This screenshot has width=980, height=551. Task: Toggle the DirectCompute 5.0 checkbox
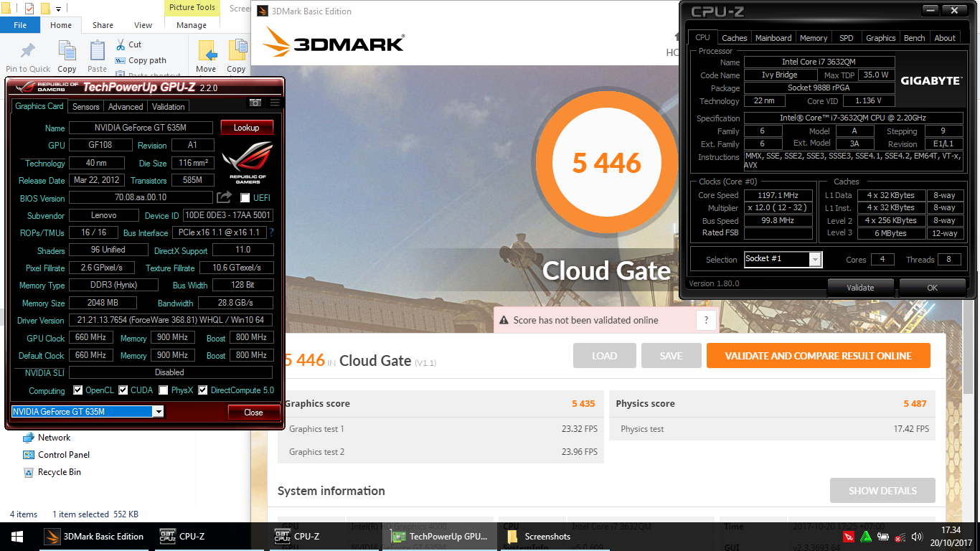pyautogui.click(x=203, y=390)
